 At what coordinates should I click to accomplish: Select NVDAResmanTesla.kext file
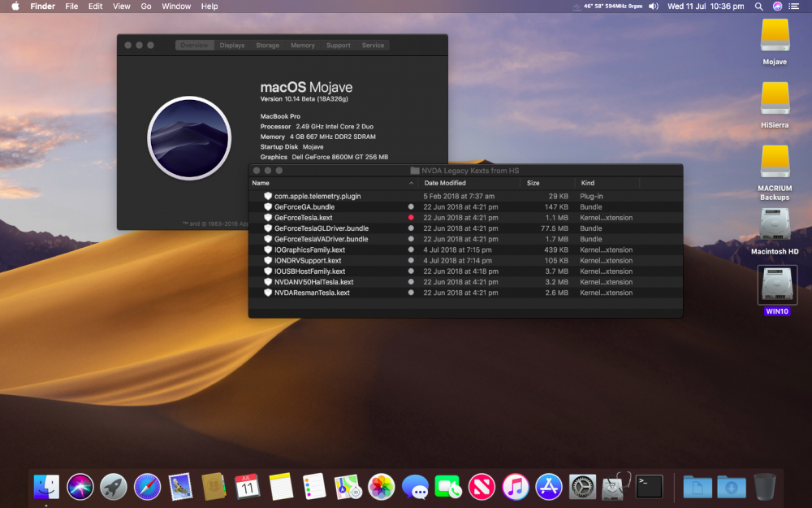465,293
